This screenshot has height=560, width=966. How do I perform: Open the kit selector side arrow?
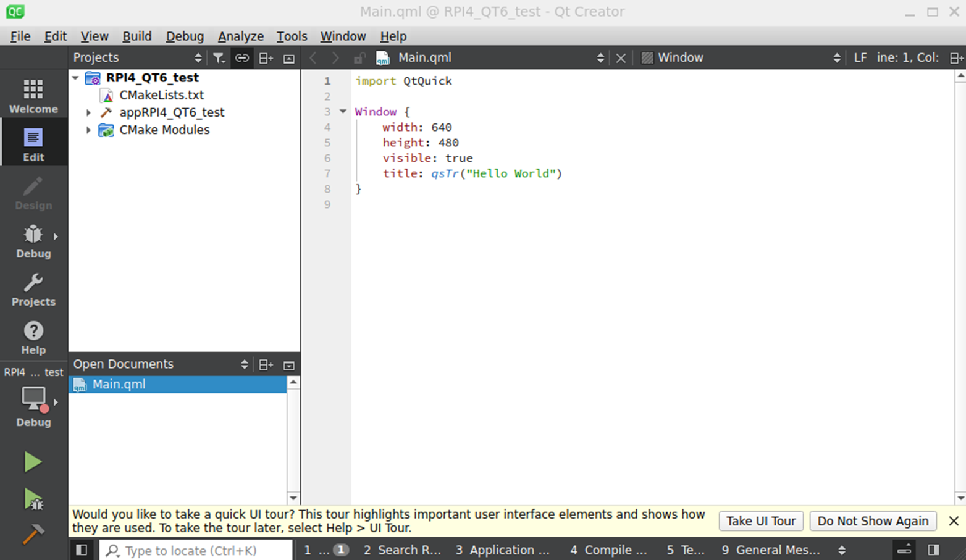point(56,402)
